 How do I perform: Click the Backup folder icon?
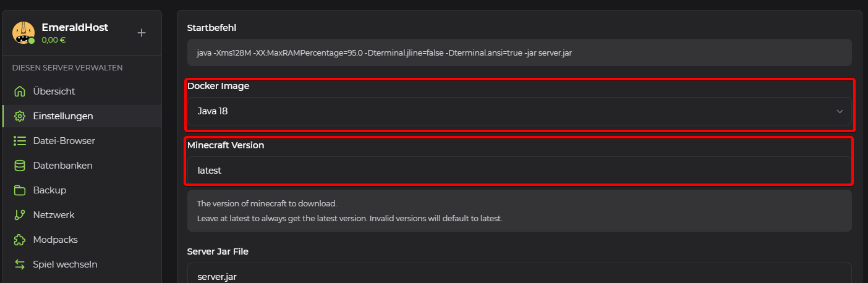20,190
